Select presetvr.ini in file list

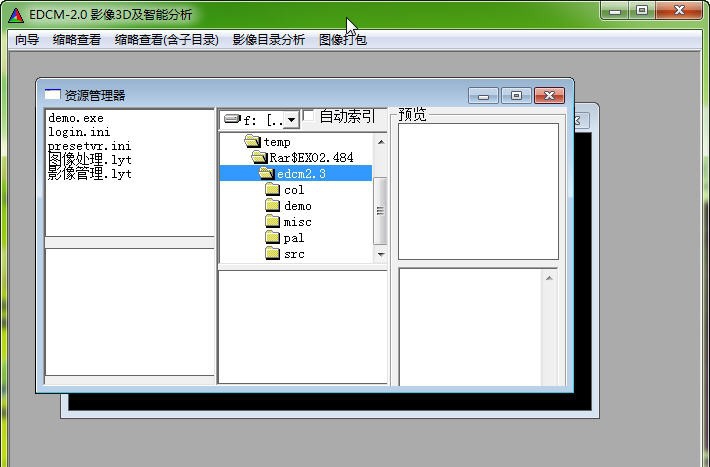[89, 146]
